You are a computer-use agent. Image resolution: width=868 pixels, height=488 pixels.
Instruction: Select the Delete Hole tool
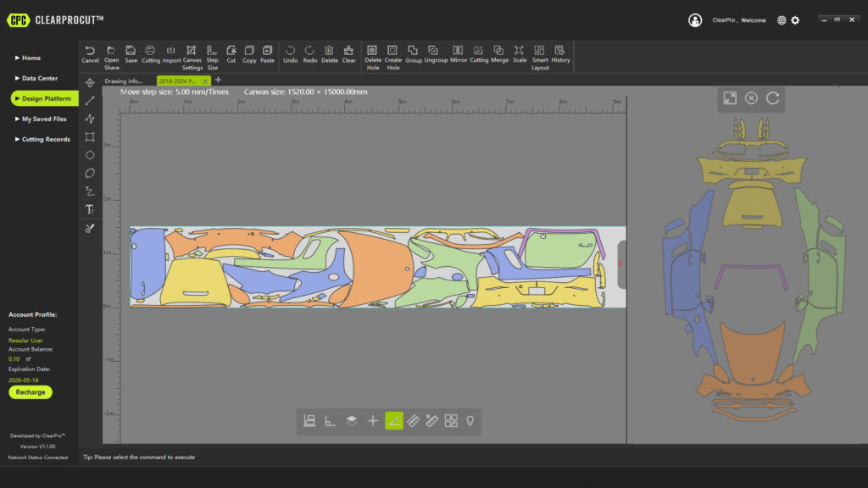(373, 58)
